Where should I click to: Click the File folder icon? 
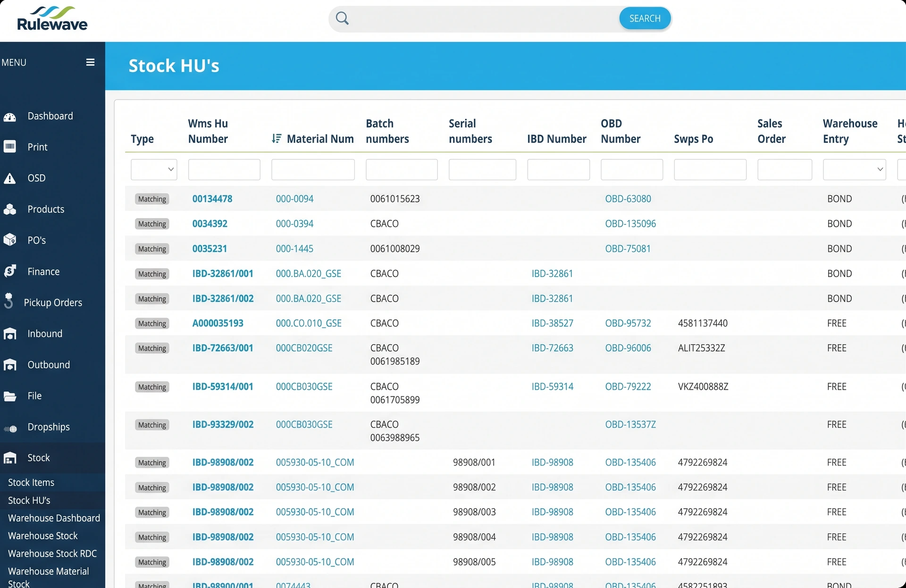tap(10, 396)
